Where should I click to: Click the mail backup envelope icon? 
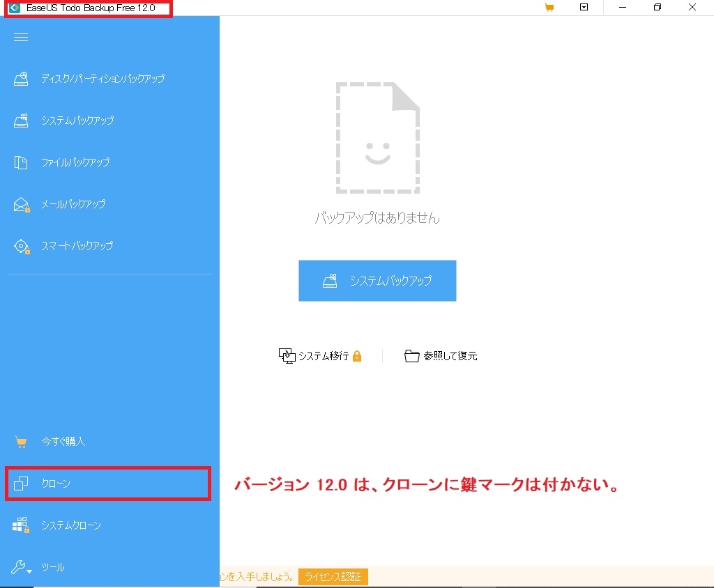(x=22, y=205)
